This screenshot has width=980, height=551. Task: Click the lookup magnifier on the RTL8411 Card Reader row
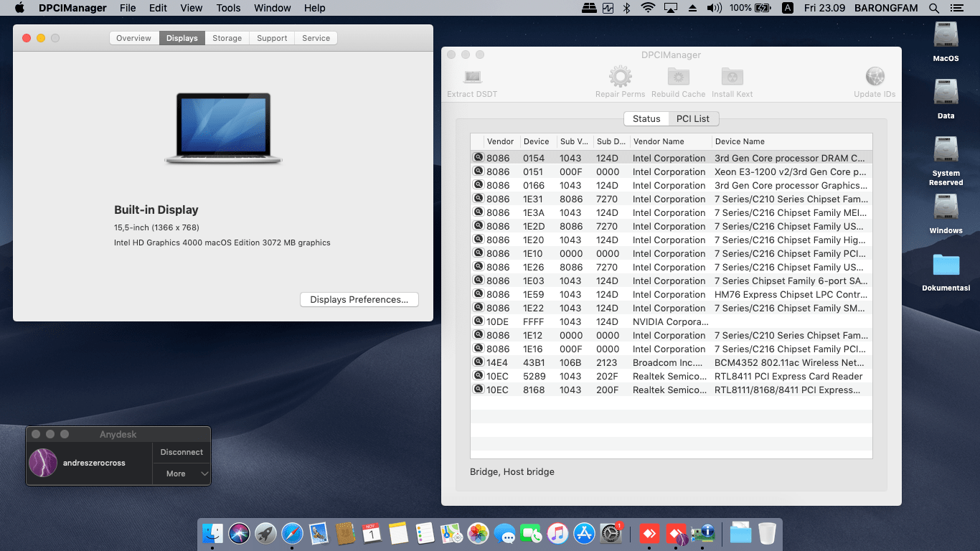[x=479, y=376]
